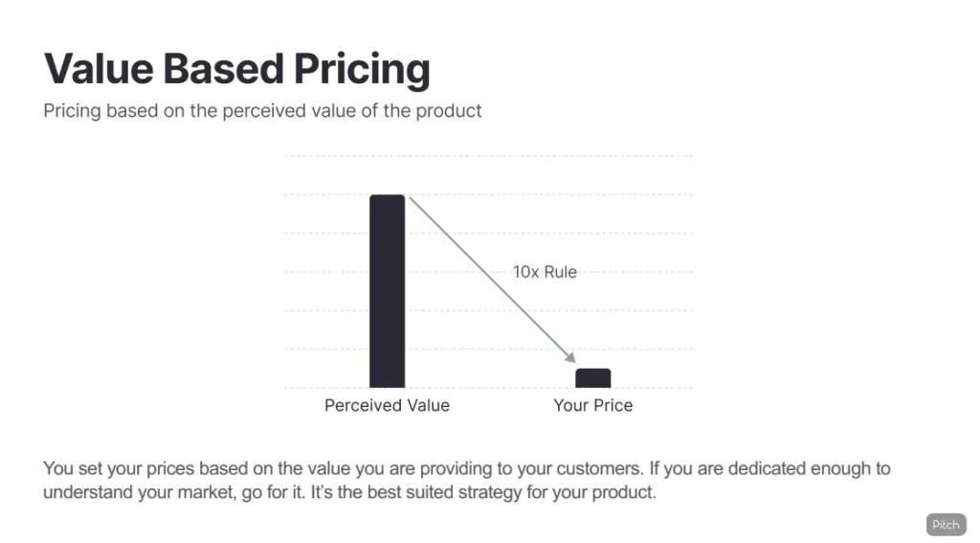980x543 pixels.
Task: Click the 'Perceived Value' axis label
Action: (x=387, y=405)
